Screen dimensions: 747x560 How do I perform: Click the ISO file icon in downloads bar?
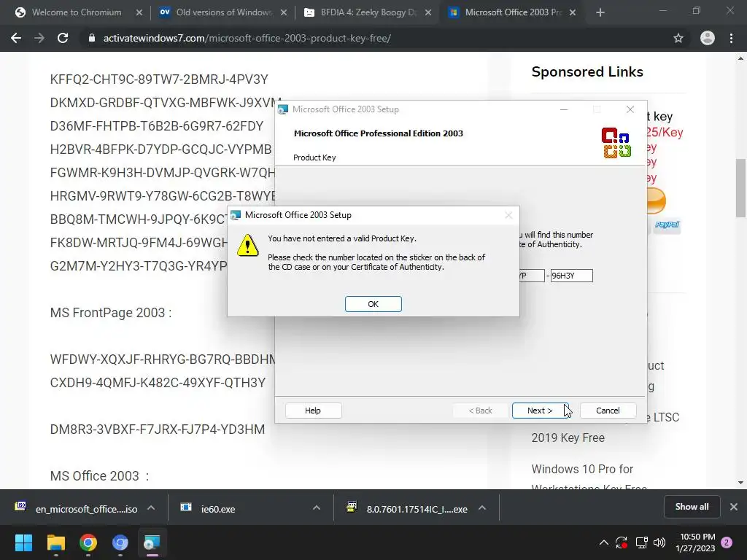20,506
